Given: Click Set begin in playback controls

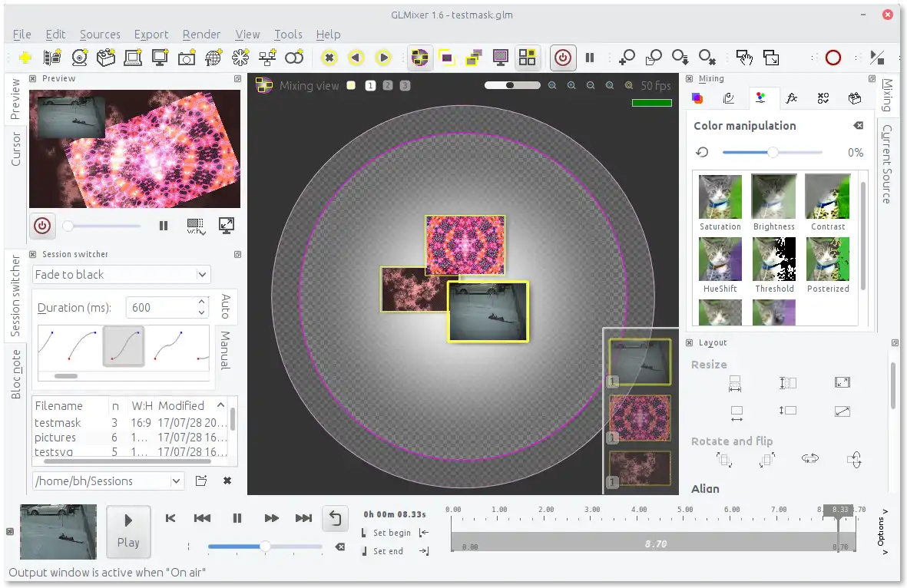Looking at the screenshot, I should click(x=392, y=533).
